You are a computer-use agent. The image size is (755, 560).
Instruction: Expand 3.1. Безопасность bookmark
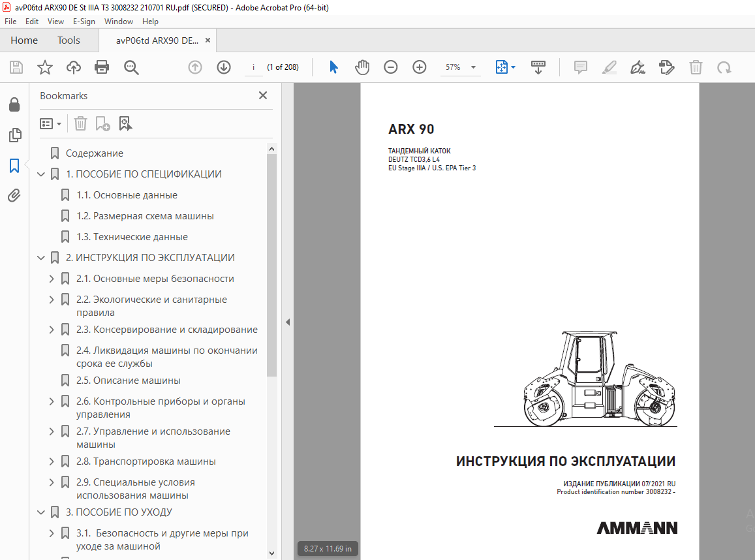tap(52, 533)
